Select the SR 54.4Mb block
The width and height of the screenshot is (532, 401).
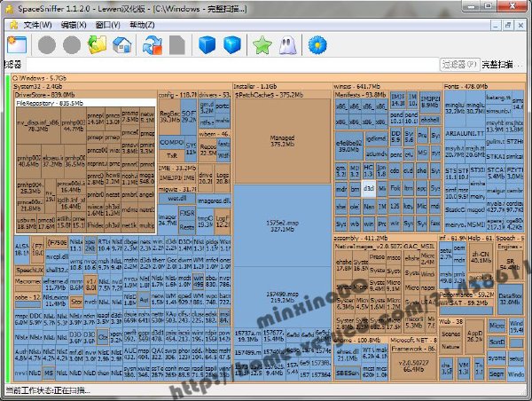pyautogui.click(x=511, y=264)
